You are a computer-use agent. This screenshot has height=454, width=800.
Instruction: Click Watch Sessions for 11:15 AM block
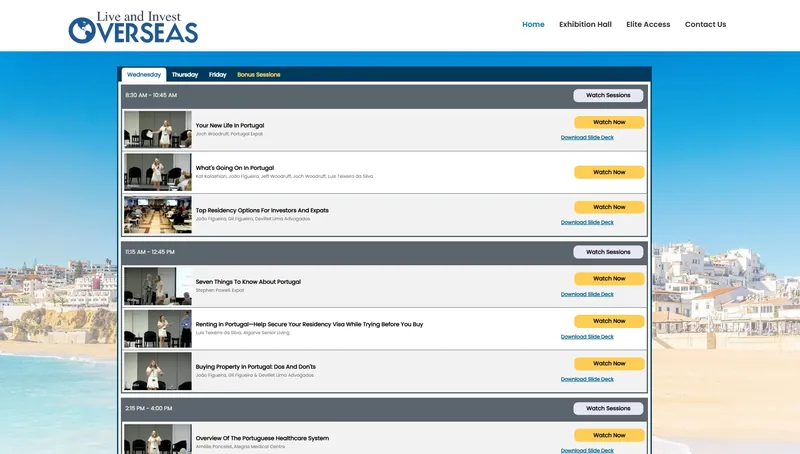608,252
